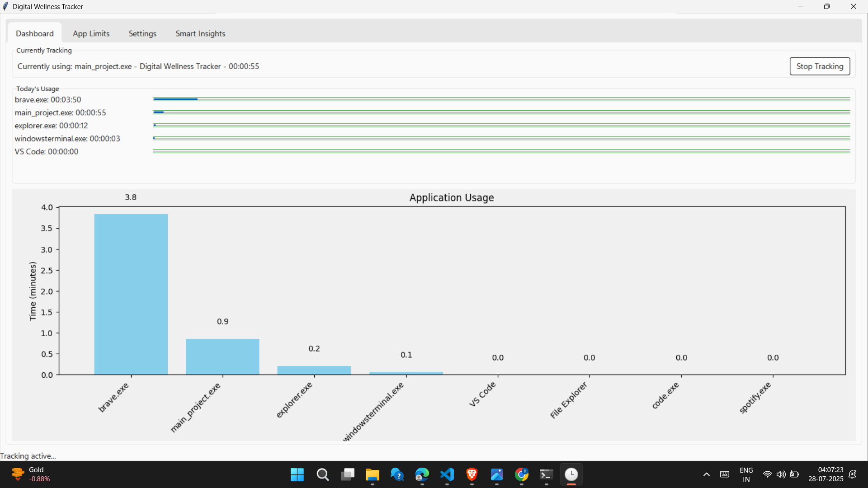This screenshot has width=868, height=488.
Task: Select the main_project.exe: 00:00:55 usage label
Action: pyautogui.click(x=60, y=113)
